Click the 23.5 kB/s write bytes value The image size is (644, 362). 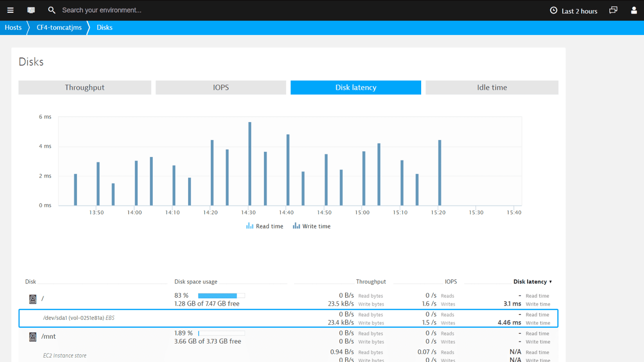tap(341, 304)
